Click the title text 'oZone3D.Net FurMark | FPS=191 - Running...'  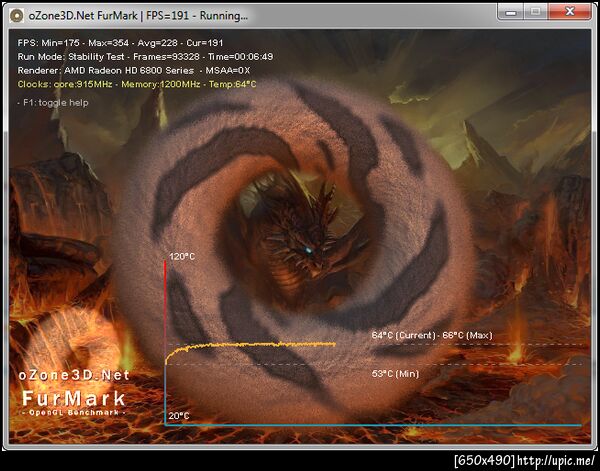(138, 16)
